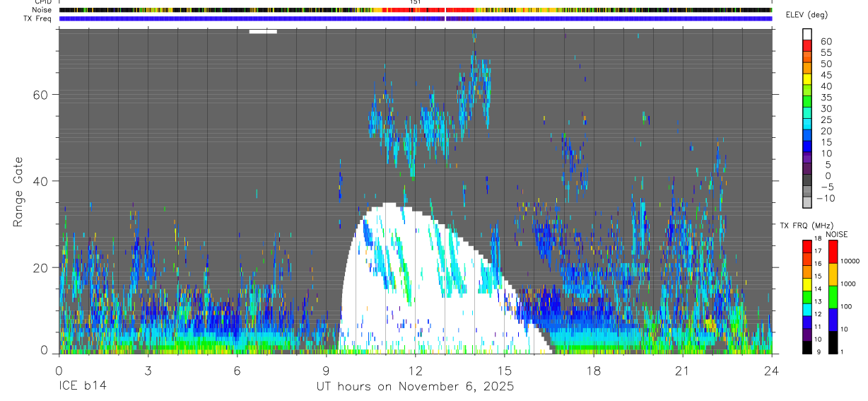
Task: Pick the yellow ELEV segment between 40 and 45
Action: 808,80
